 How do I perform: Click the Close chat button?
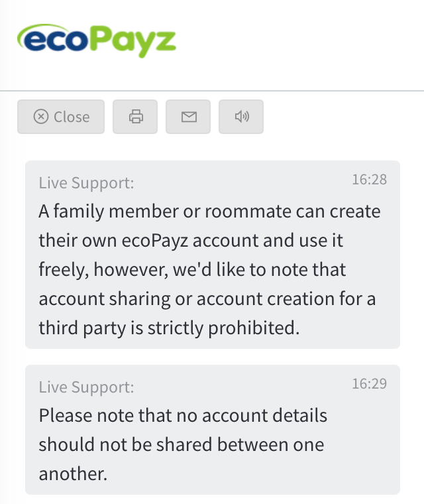[61, 116]
